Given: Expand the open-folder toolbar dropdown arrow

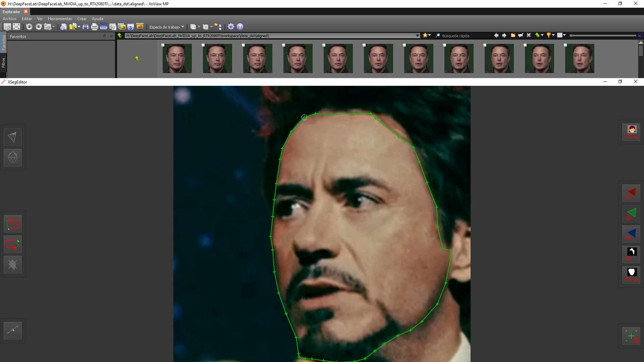Looking at the screenshot, I should click(x=79, y=26).
